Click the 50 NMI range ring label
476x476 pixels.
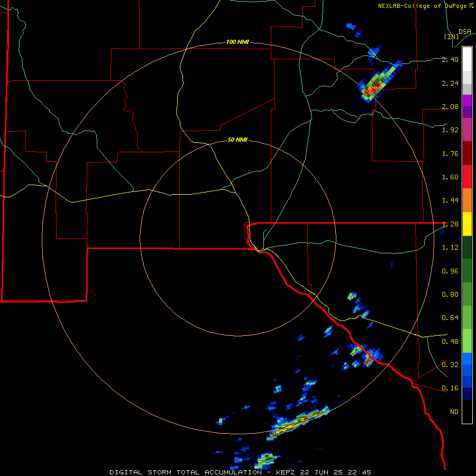pos(237,140)
